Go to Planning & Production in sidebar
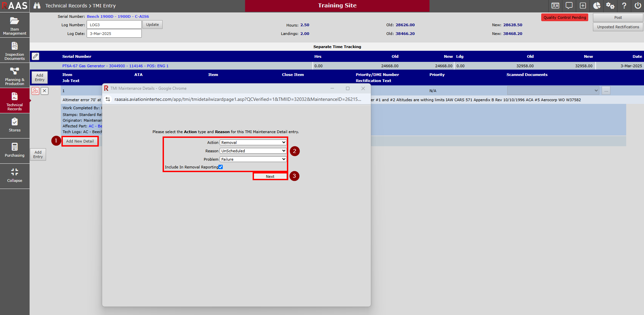 click(14, 76)
